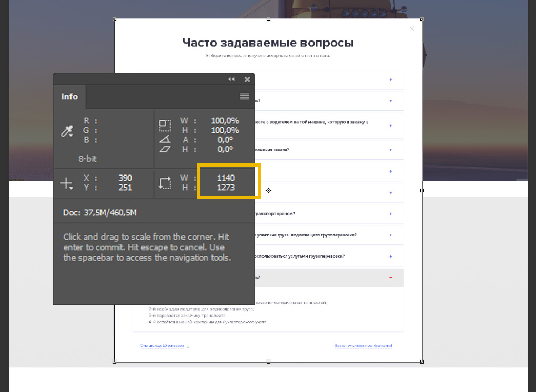Click the 'Часто задаваемые вопросы' heading

coord(268,43)
